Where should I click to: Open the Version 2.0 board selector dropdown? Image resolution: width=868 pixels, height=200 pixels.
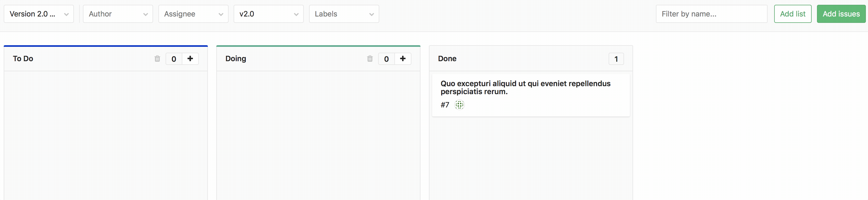[x=39, y=14]
